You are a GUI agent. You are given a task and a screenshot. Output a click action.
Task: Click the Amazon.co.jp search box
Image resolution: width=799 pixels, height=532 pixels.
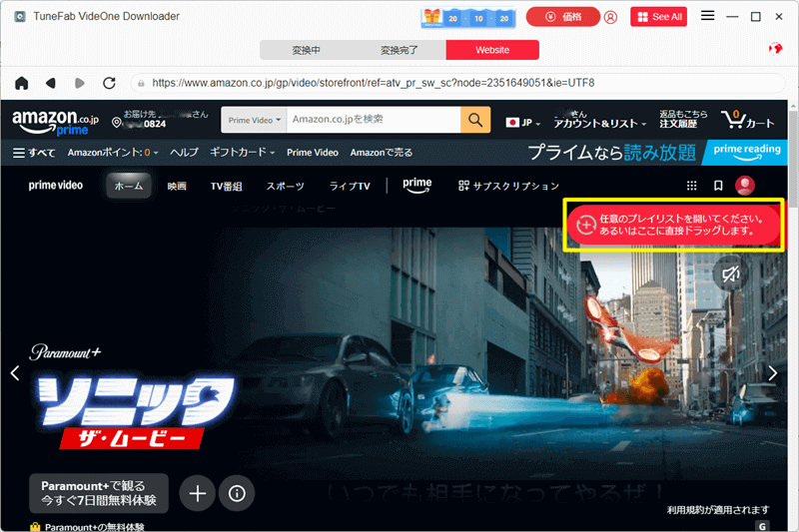coord(374,120)
